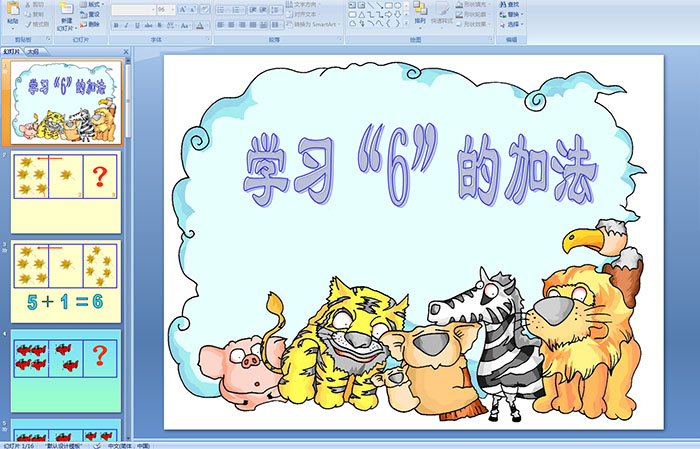This screenshot has width=700, height=449.
Task: Click Find (查找) binoculars icon
Action: point(503,4)
